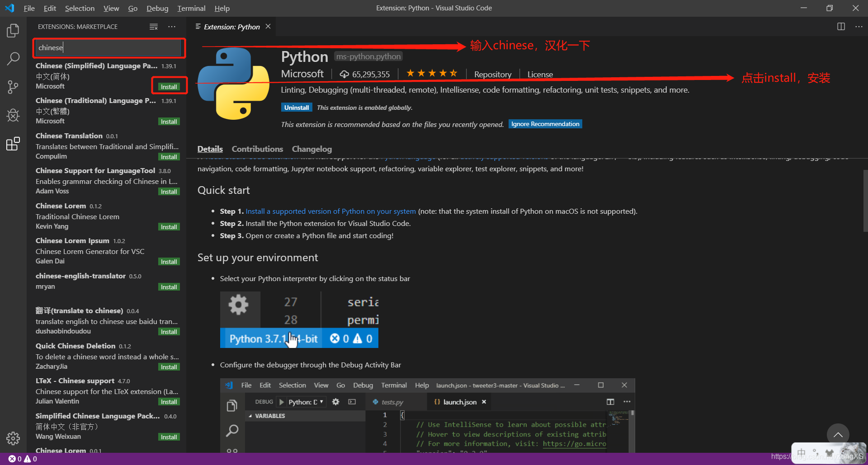Open the Extensions view icon
This screenshot has width=868, height=465.
pos(13,144)
